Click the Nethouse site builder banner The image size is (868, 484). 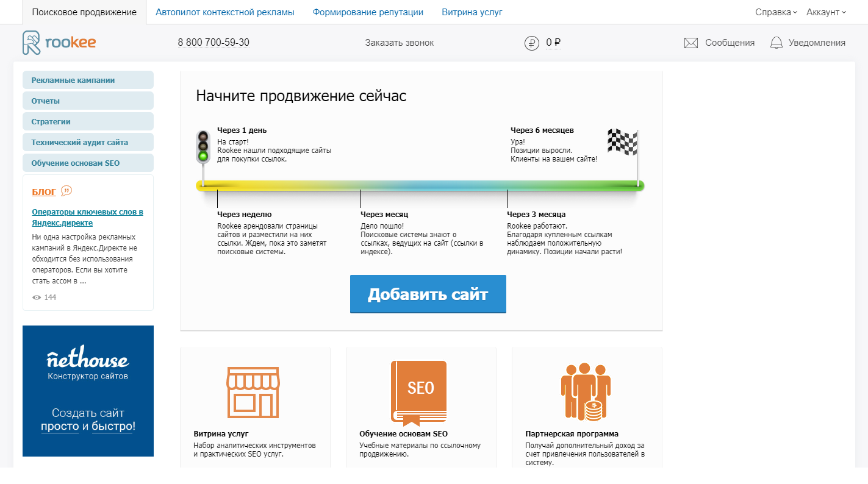pyautogui.click(x=88, y=391)
